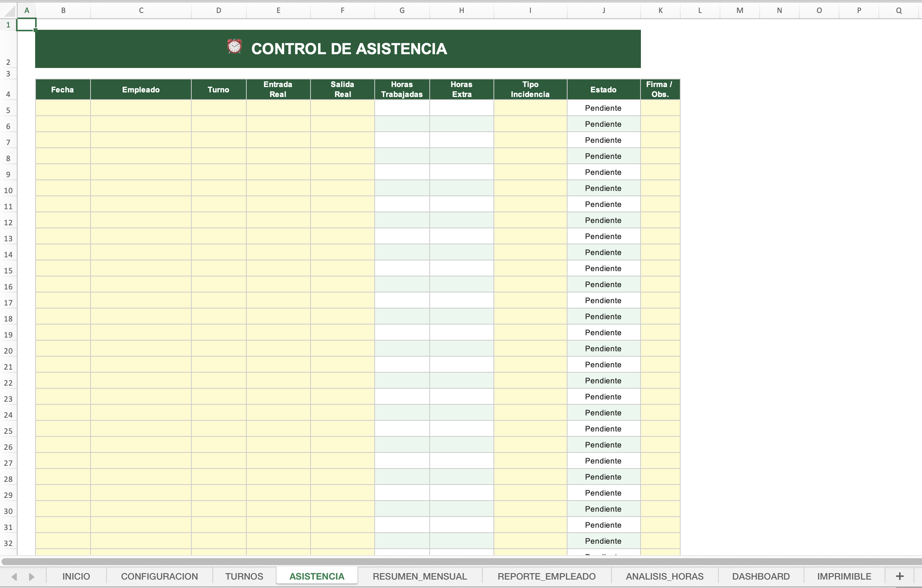The image size is (922, 588).
Task: Select column Q header
Action: point(899,10)
